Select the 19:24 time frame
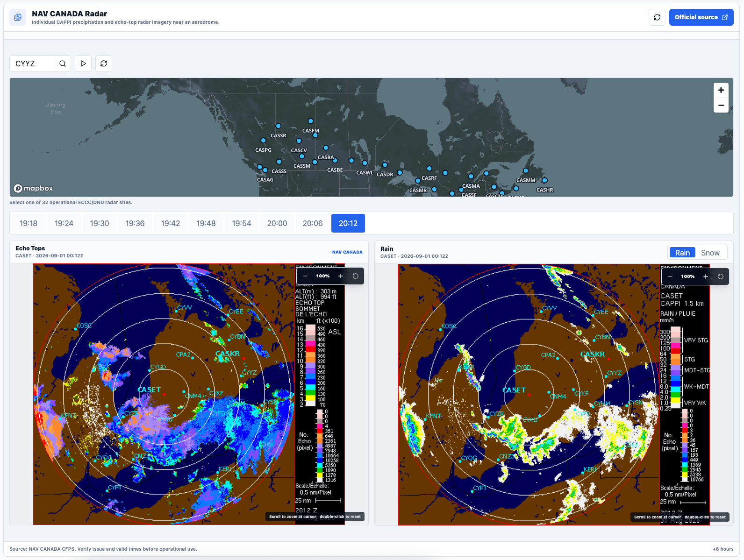 click(x=64, y=223)
